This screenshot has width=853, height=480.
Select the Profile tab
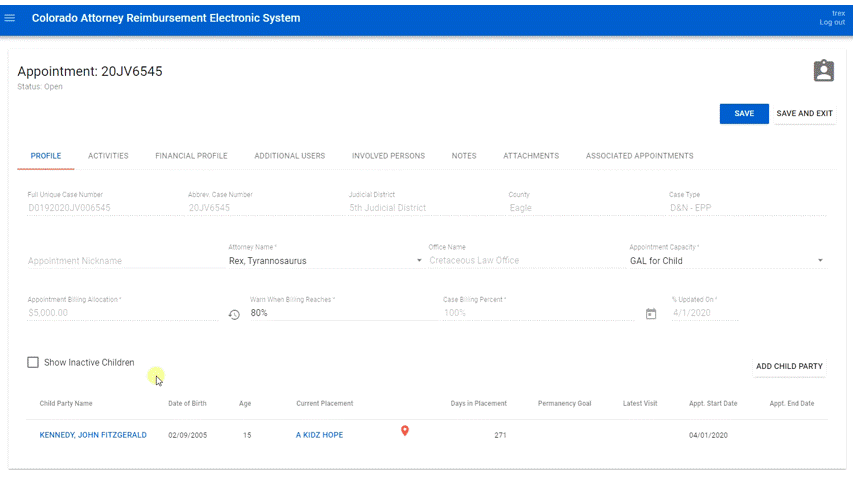[x=46, y=156]
